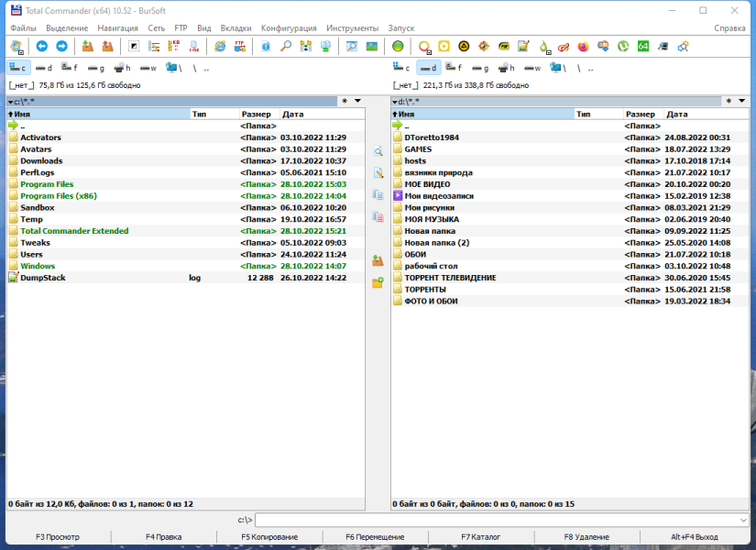
Task: Select the DumpStack log file
Action: 186,278
